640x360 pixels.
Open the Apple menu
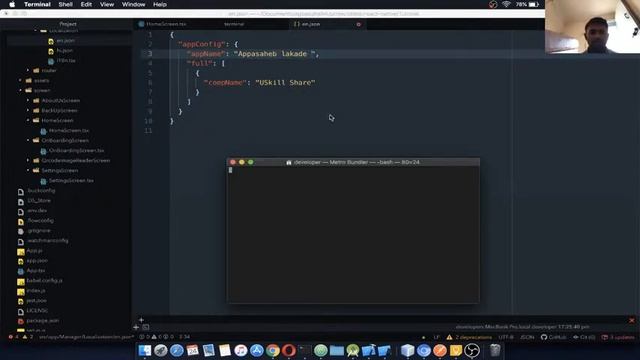pos(12,4)
